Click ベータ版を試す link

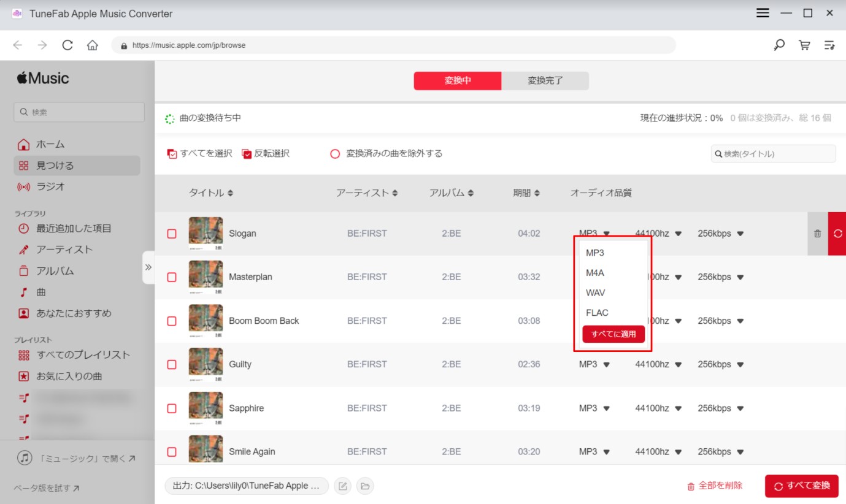coord(47,489)
